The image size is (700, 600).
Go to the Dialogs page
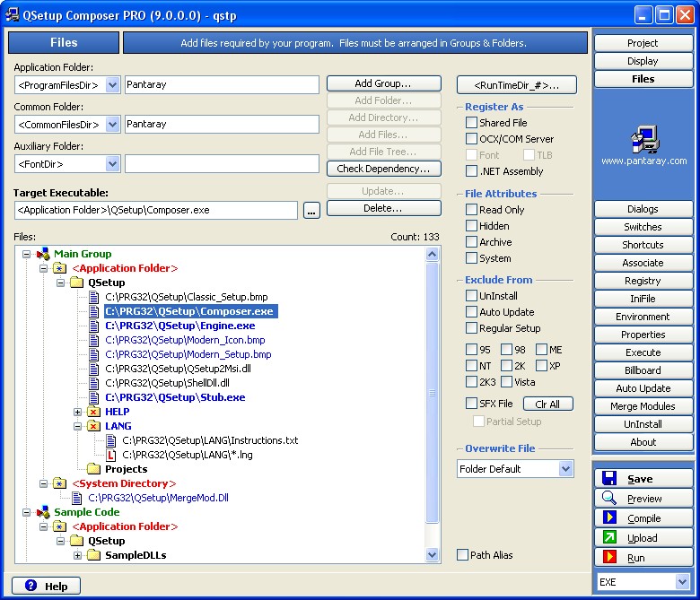[643, 209]
